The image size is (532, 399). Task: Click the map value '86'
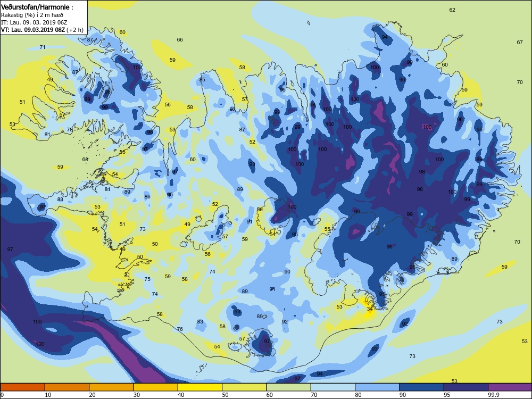147,196
